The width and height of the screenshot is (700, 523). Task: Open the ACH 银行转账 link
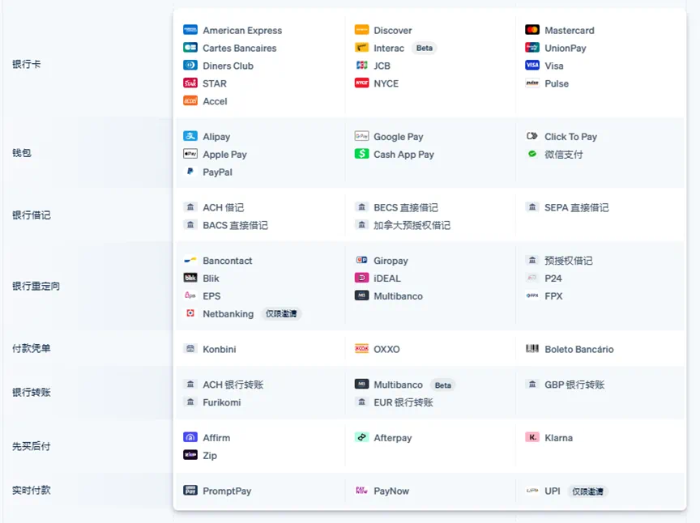click(233, 385)
